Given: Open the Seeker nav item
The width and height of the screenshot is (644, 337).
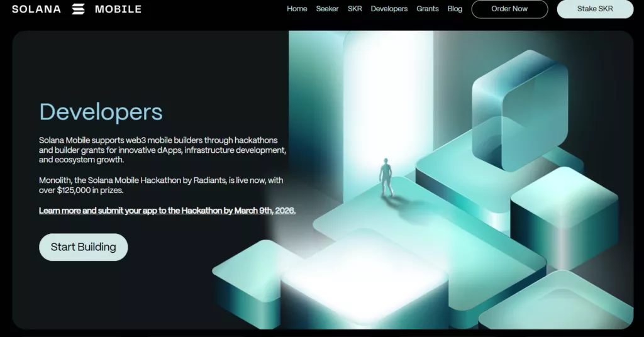Looking at the screenshot, I should (327, 9).
